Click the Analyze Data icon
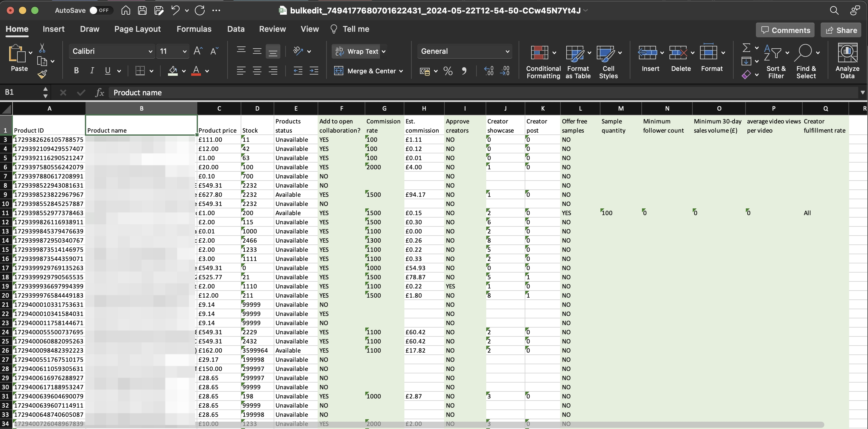 pyautogui.click(x=847, y=61)
